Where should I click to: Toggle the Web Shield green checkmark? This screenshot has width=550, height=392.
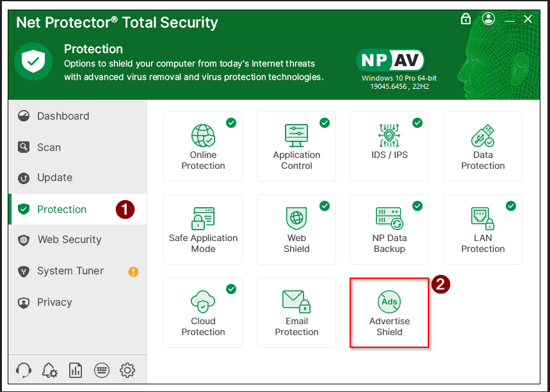pyautogui.click(x=325, y=206)
